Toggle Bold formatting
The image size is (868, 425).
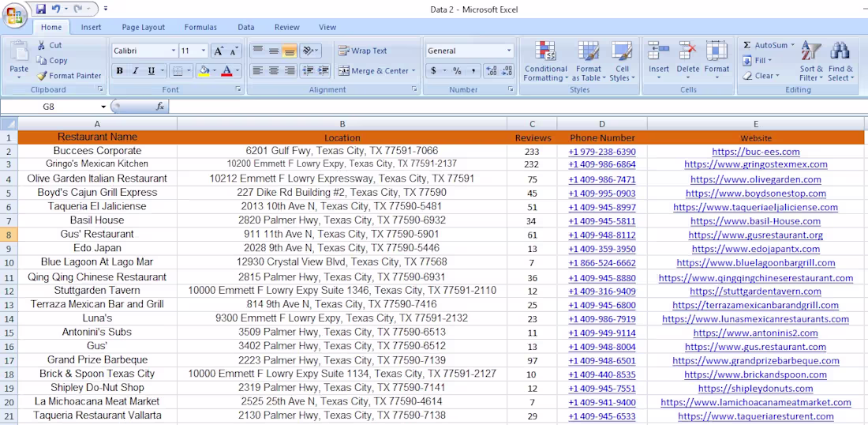click(119, 71)
